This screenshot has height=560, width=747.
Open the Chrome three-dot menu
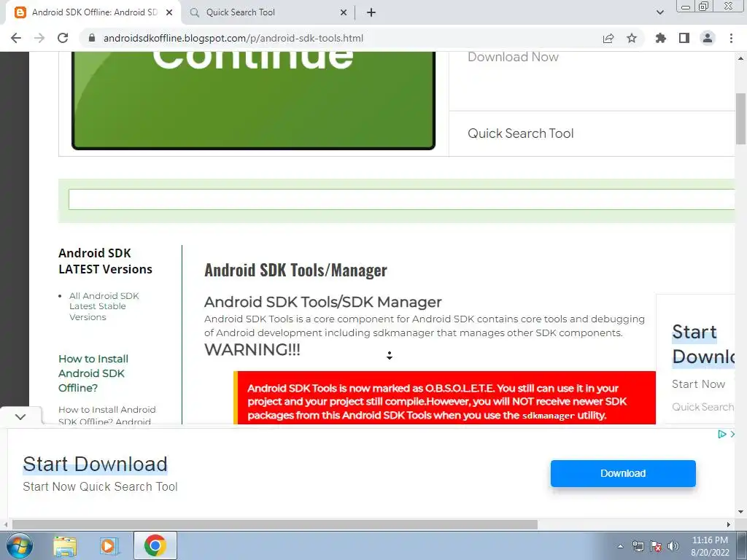731,38
